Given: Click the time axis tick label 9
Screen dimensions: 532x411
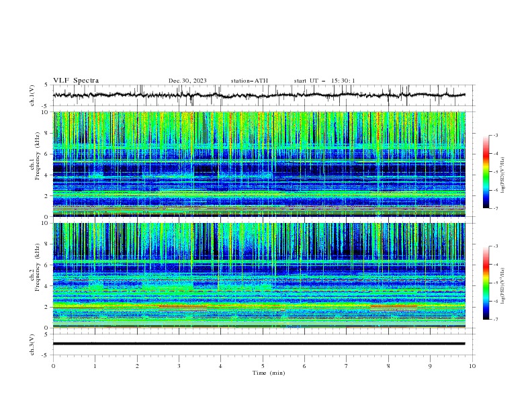Looking at the screenshot, I should [430, 366].
